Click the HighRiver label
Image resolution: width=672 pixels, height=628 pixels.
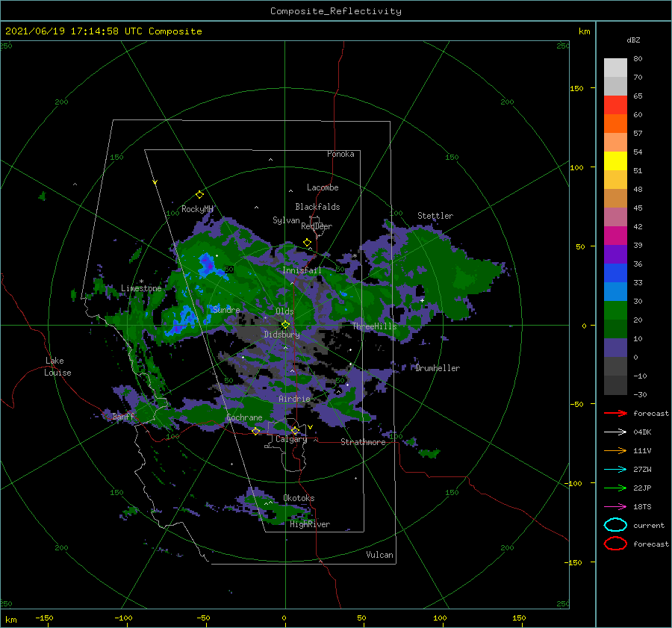[x=310, y=524]
